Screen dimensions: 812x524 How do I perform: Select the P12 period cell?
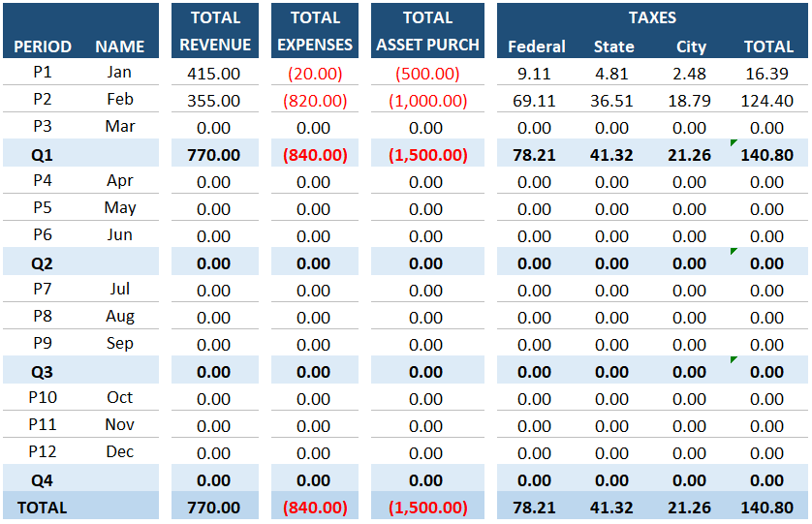point(43,451)
